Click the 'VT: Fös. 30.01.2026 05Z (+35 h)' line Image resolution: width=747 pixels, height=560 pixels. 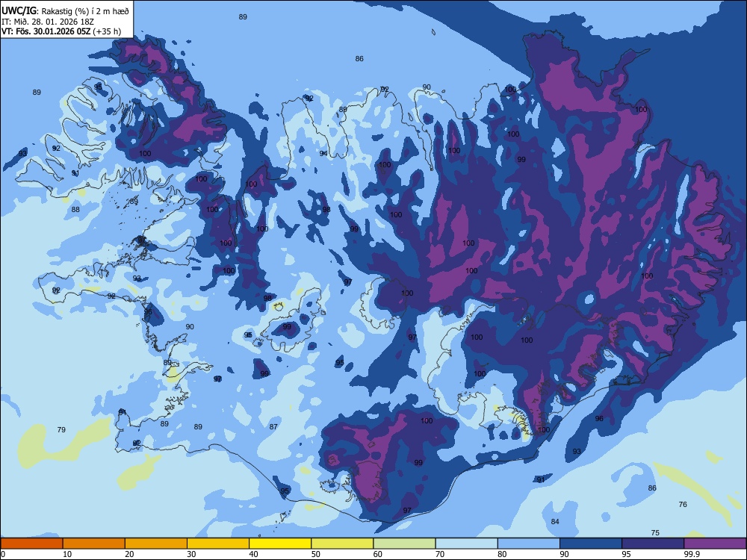coord(61,31)
